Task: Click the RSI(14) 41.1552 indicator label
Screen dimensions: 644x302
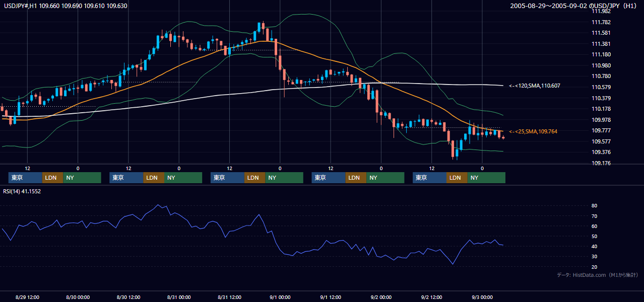Action: [x=22, y=192]
